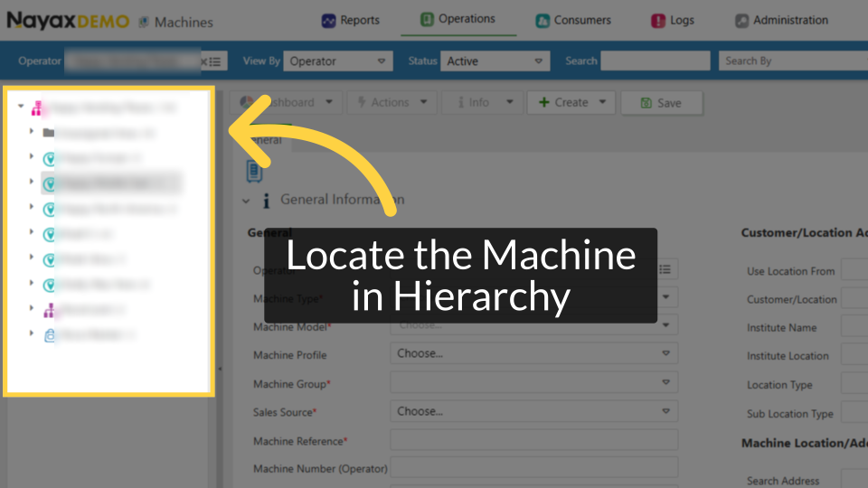The width and height of the screenshot is (868, 488).
Task: Open the Administration menu
Action: (781, 21)
